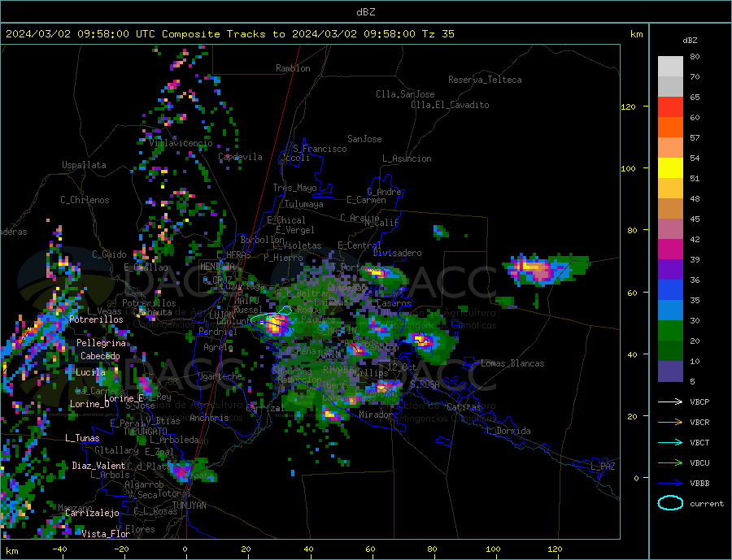The width and height of the screenshot is (732, 560).
Task: Click the 'MENDOZA' city label
Action: click(x=217, y=267)
